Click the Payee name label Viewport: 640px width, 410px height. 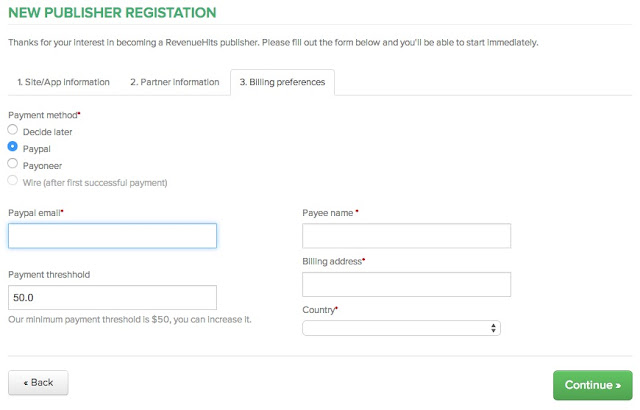pos(329,213)
